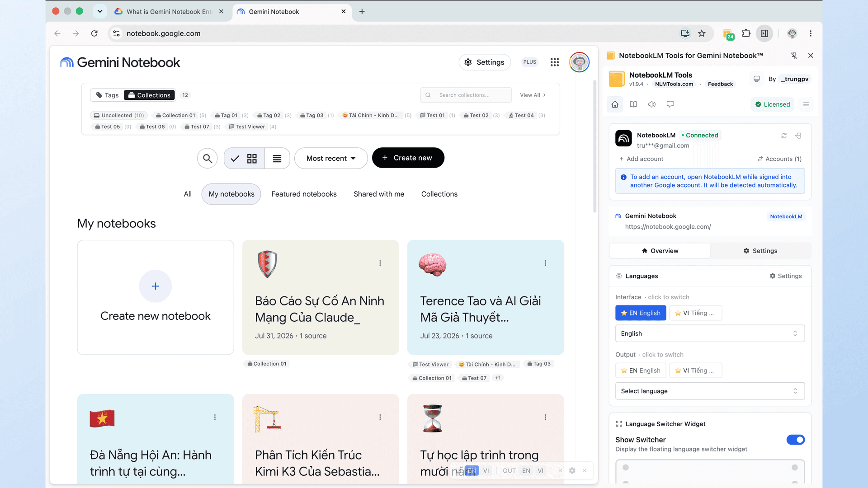The height and width of the screenshot is (488, 868).
Task: Collapse the floating language widget with double chevron
Action: click(560, 471)
